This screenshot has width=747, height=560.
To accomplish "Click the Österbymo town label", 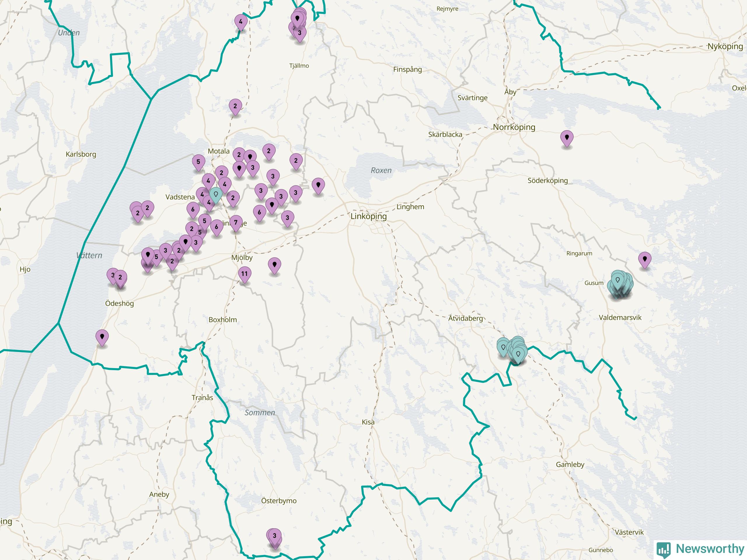I will pos(279,501).
